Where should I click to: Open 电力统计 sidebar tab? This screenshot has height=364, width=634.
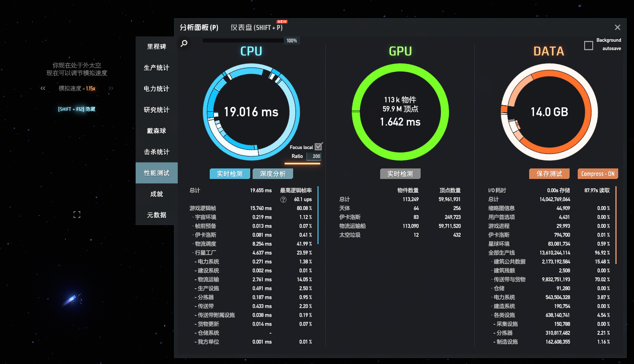157,89
